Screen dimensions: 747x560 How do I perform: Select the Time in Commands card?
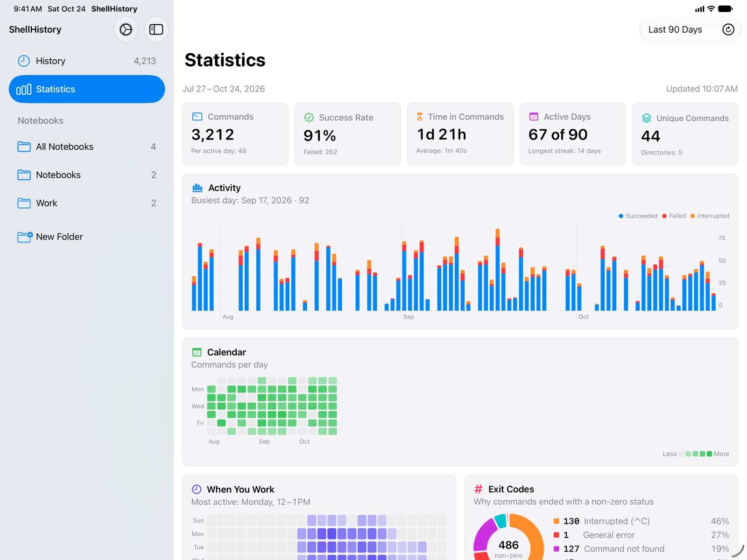coord(460,134)
